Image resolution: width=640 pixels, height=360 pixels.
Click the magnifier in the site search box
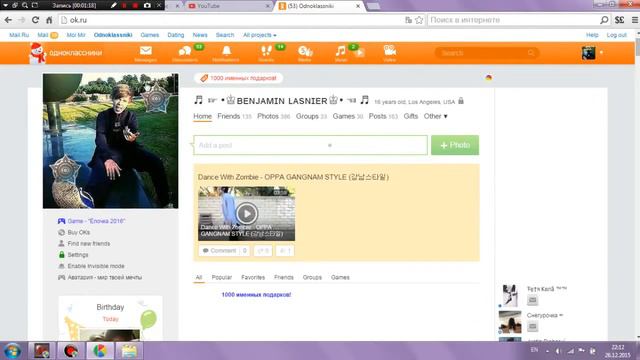[x=531, y=53]
